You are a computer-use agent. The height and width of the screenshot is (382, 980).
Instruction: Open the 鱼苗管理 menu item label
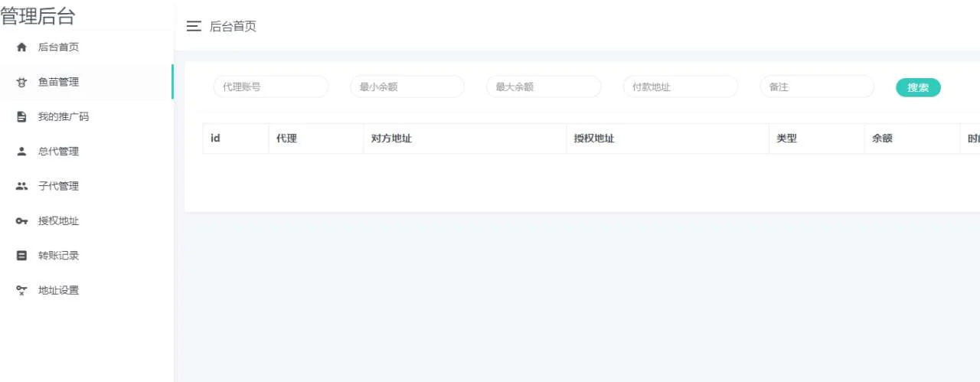(x=58, y=82)
